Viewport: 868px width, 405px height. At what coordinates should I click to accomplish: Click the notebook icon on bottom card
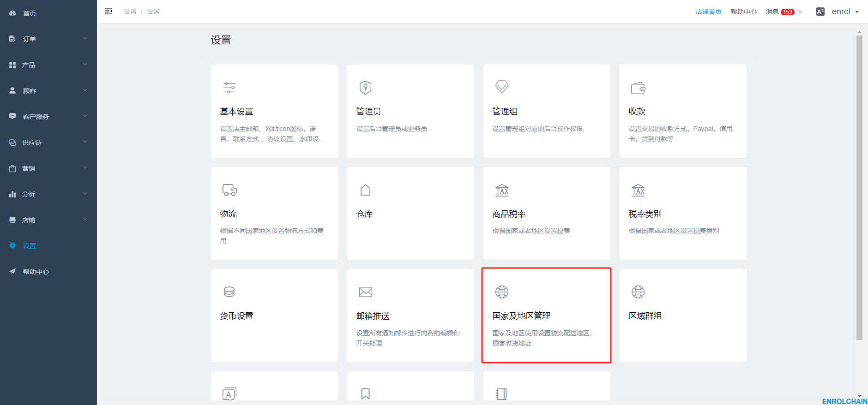501,394
